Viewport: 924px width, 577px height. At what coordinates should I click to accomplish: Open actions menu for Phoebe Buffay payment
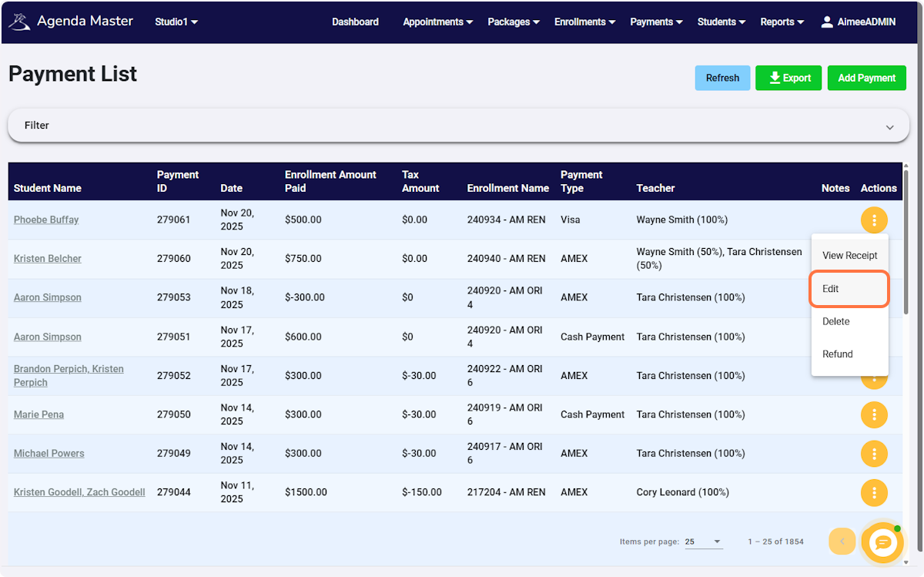point(874,220)
